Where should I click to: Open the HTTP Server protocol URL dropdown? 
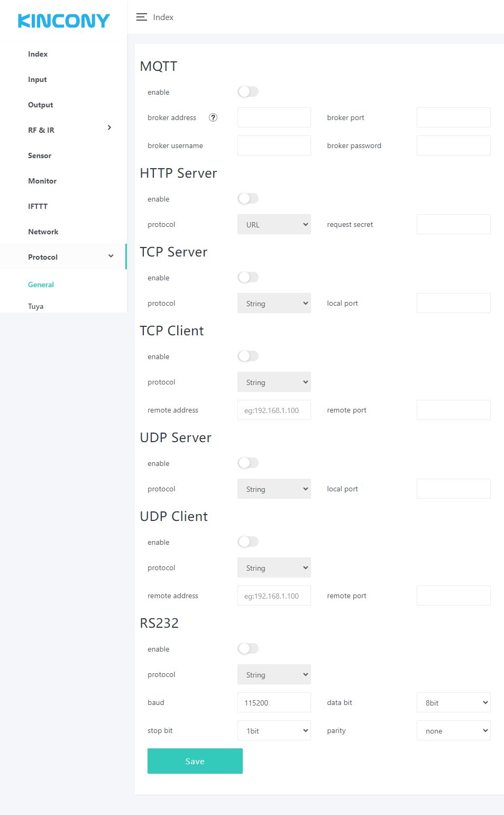coord(274,225)
